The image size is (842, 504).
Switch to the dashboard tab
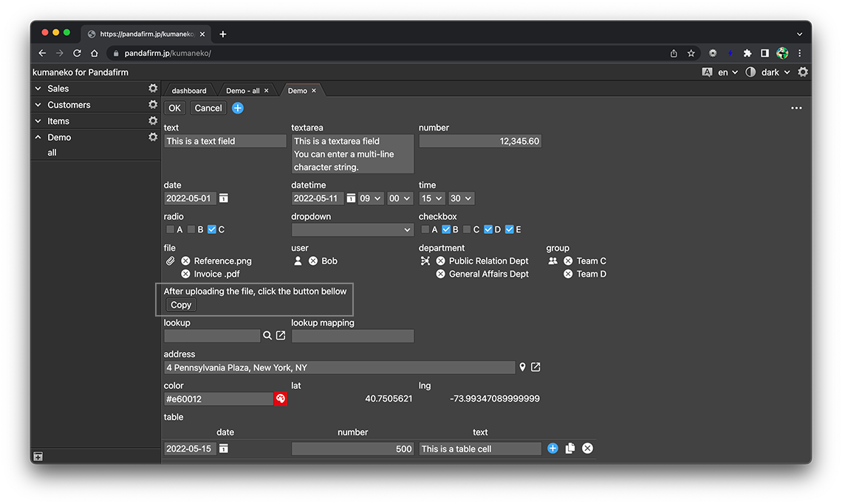point(189,91)
